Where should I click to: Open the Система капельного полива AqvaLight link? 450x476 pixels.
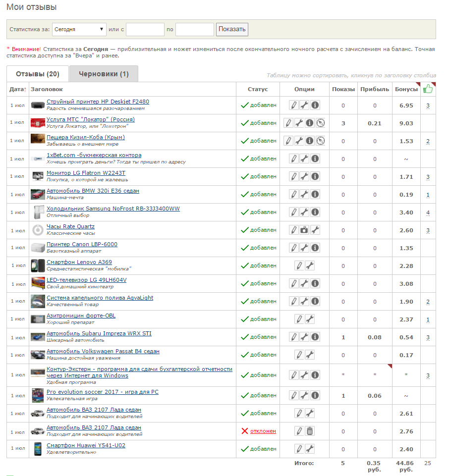pyautogui.click(x=100, y=298)
